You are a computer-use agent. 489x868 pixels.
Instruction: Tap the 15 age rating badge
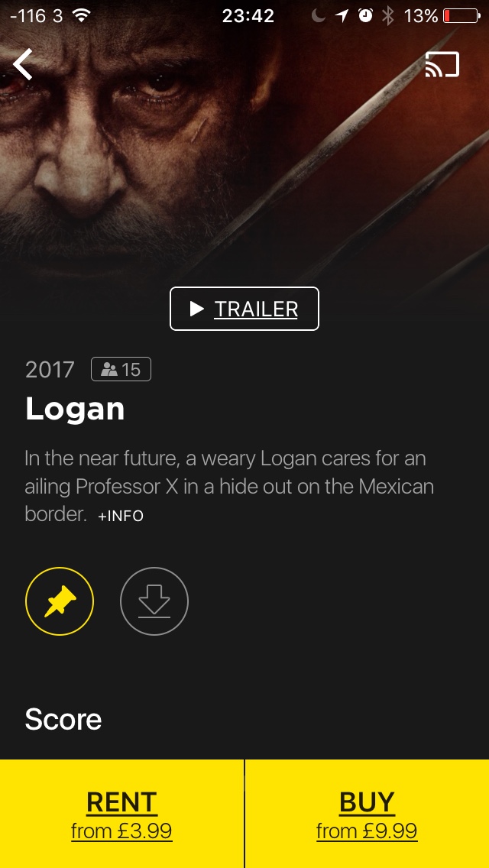(121, 369)
